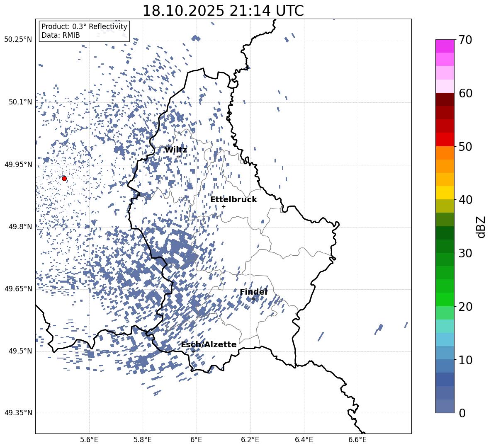Click the slate-blue colorbar segment above 0

click(445, 406)
